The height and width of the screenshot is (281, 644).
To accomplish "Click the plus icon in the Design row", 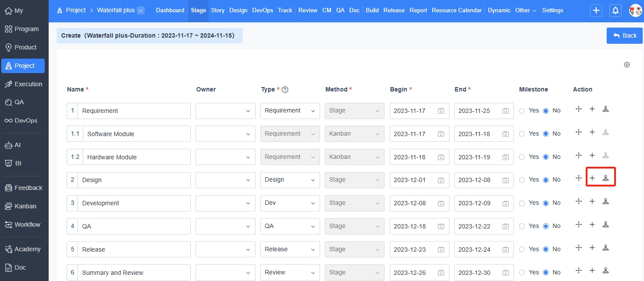I will [x=592, y=178].
